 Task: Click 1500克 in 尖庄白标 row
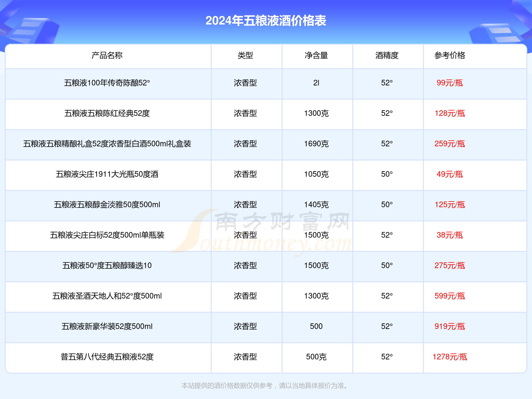click(316, 235)
